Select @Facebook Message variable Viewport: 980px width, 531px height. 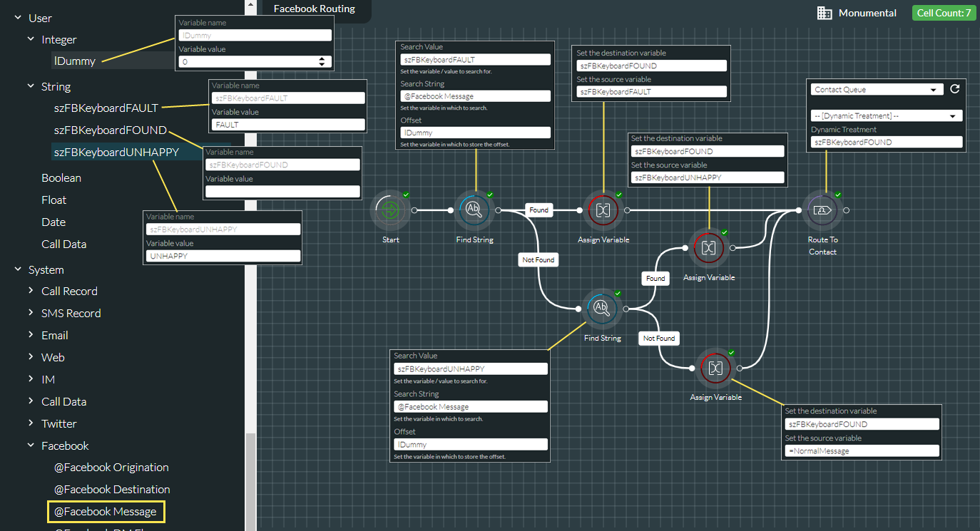coord(106,512)
